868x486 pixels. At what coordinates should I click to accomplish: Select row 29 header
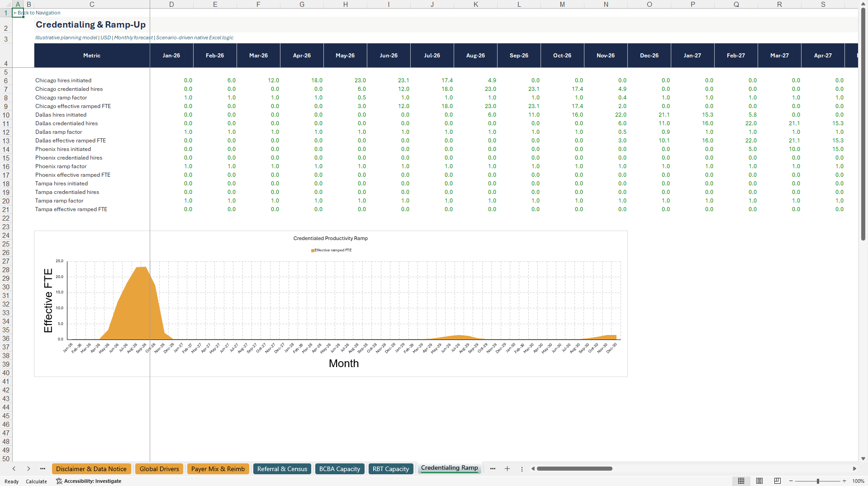coord(6,278)
